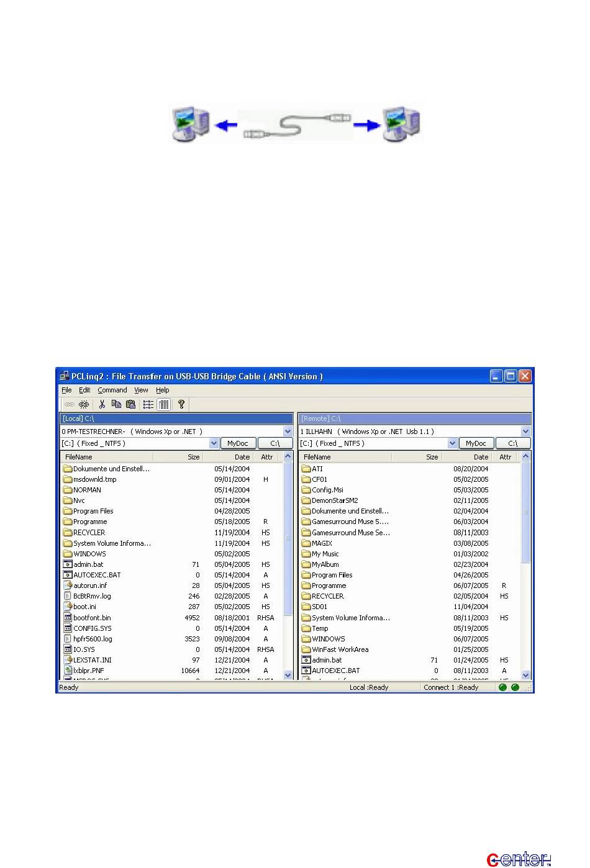This screenshot has height=868, width=590.
Task: Expand the remote drive [C:] dropdown
Action: [x=453, y=443]
